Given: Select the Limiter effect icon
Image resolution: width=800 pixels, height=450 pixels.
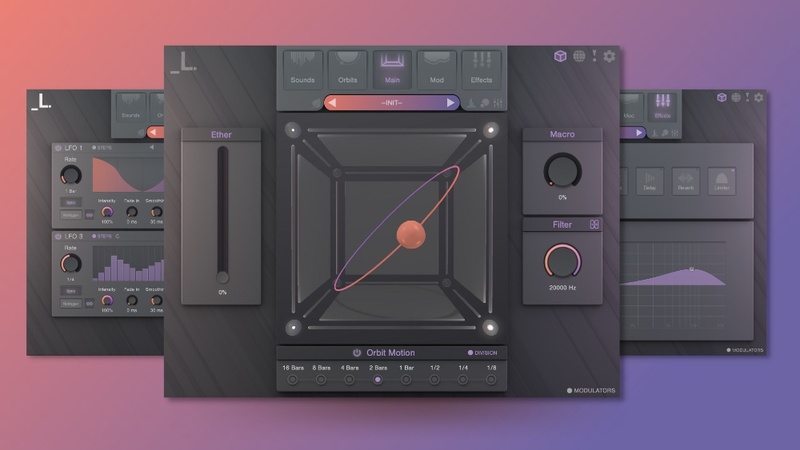Looking at the screenshot, I should 721,181.
